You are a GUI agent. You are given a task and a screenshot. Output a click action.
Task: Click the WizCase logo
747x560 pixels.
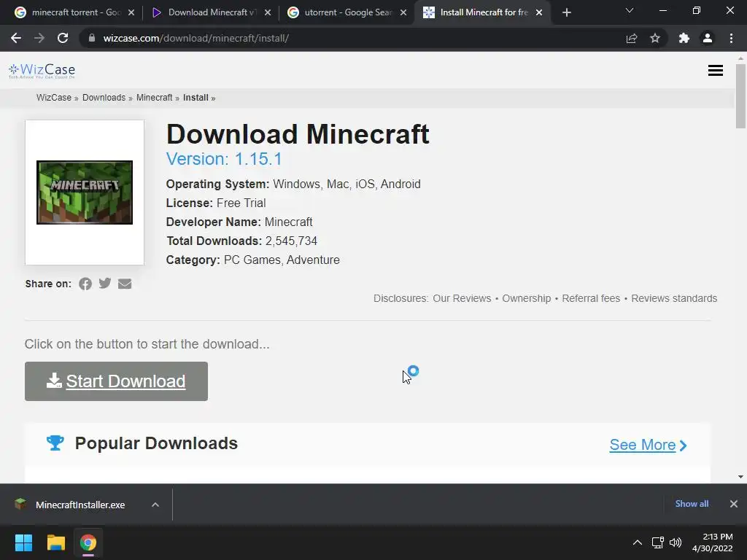[42, 71]
